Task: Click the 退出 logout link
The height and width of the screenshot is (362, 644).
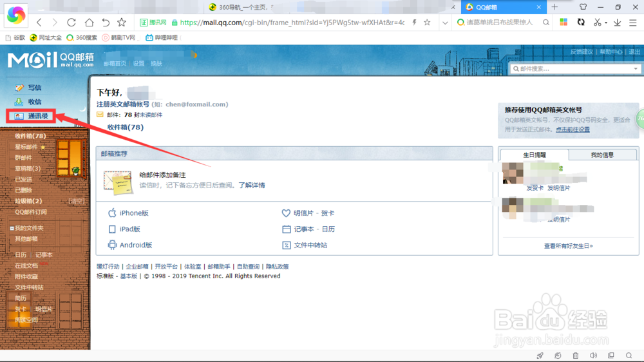Action: coord(634,52)
